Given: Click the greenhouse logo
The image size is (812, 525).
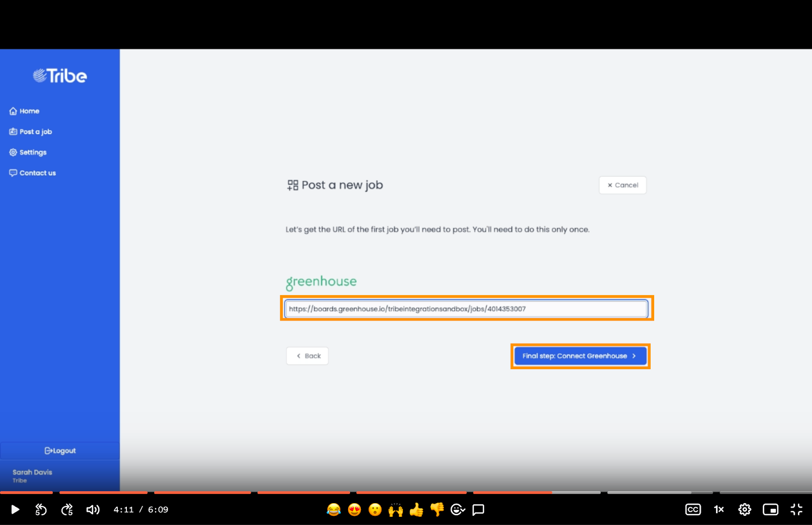Looking at the screenshot, I should [x=321, y=282].
